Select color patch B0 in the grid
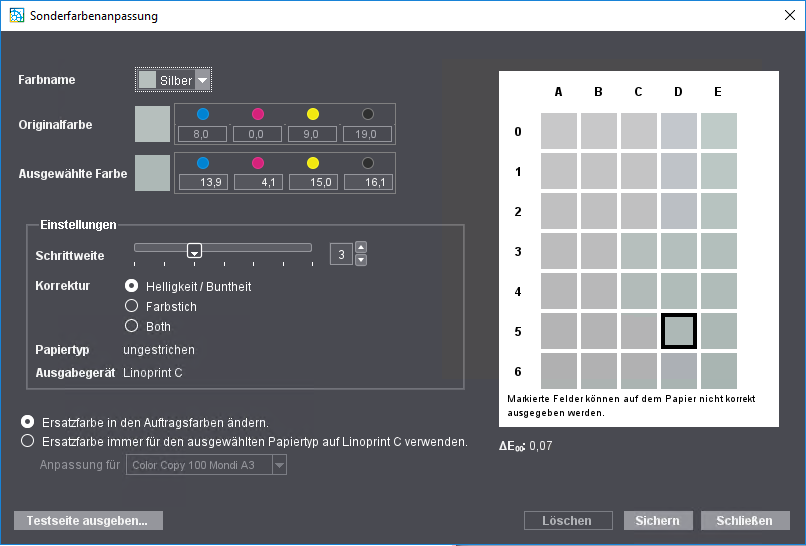 coord(599,131)
